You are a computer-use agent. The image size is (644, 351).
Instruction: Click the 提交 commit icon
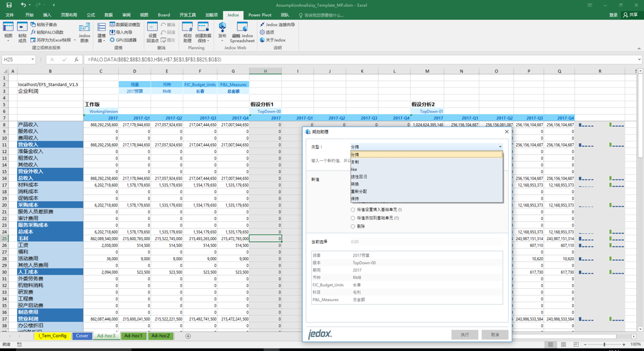coord(163,40)
